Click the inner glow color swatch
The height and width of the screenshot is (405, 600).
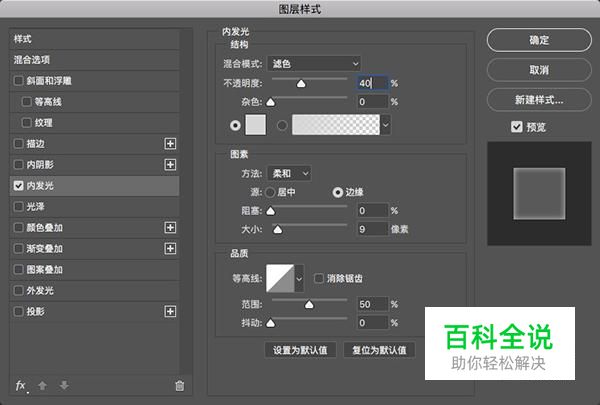256,125
